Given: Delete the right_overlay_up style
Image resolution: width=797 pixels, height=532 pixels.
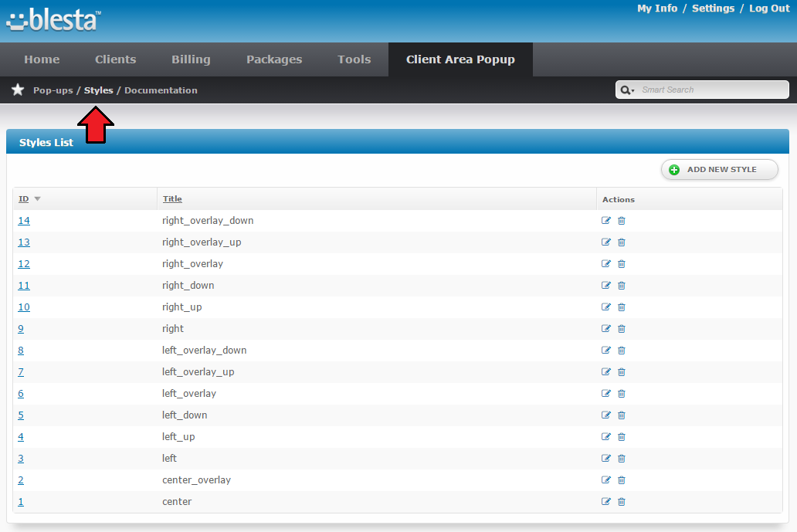Looking at the screenshot, I should point(622,242).
